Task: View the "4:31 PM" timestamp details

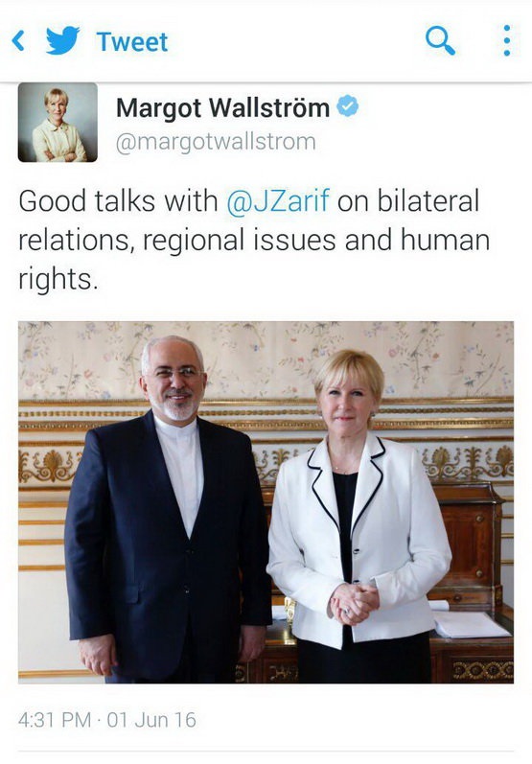Action: click(55, 720)
